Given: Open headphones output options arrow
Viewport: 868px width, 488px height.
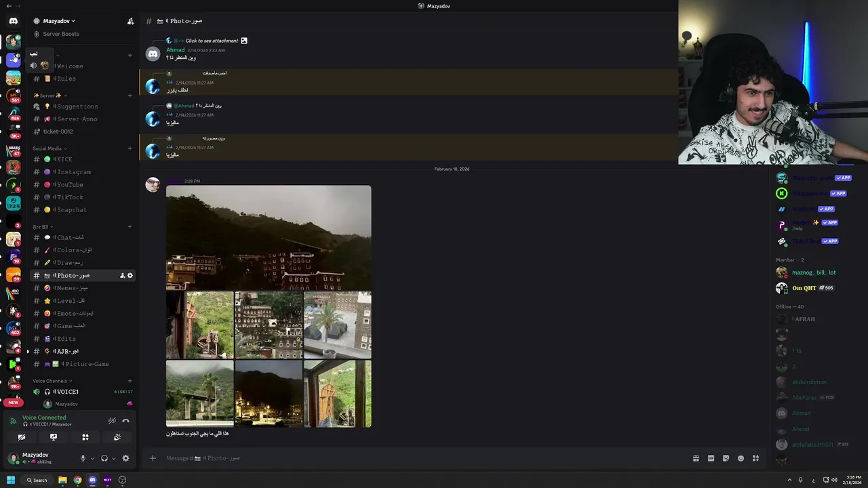Looking at the screenshot, I should click(x=113, y=458).
